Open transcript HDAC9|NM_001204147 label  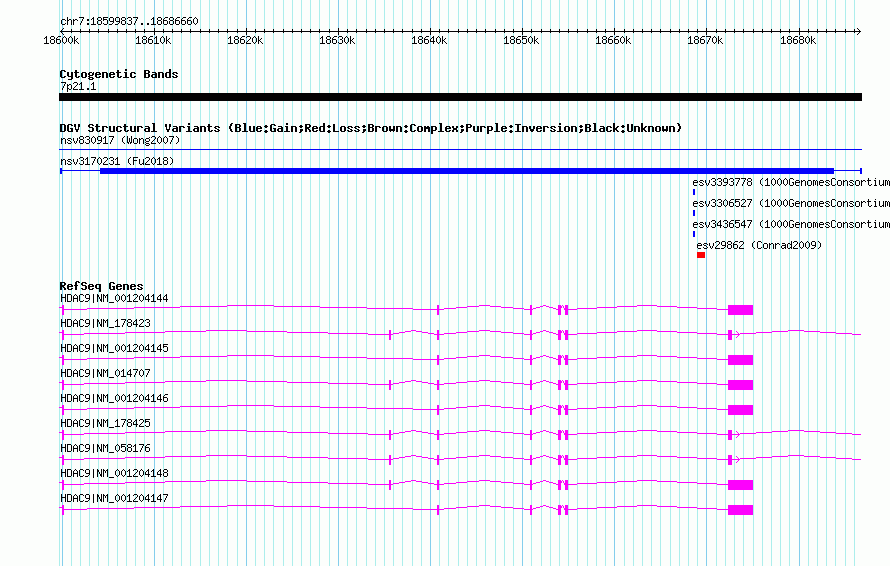point(114,498)
